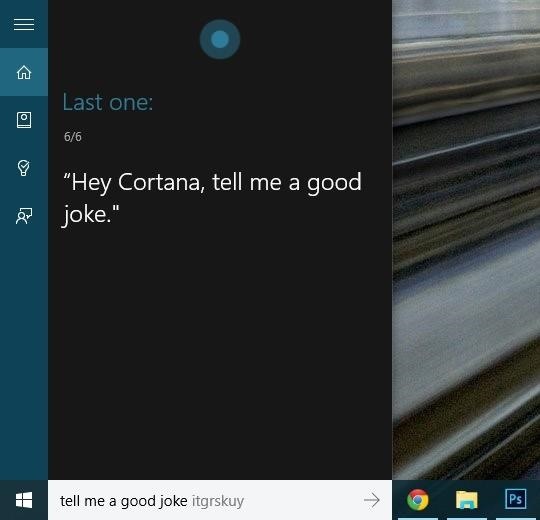
Task: Open the Windows Start button
Action: pos(24,500)
